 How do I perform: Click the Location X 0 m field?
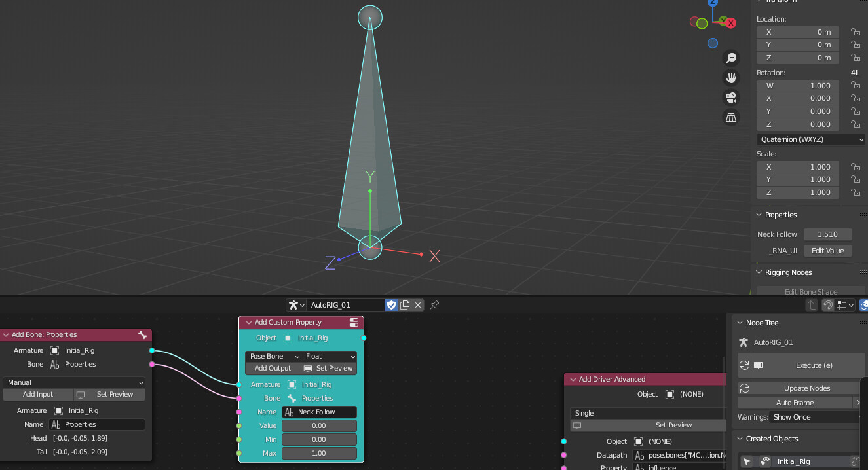(798, 32)
